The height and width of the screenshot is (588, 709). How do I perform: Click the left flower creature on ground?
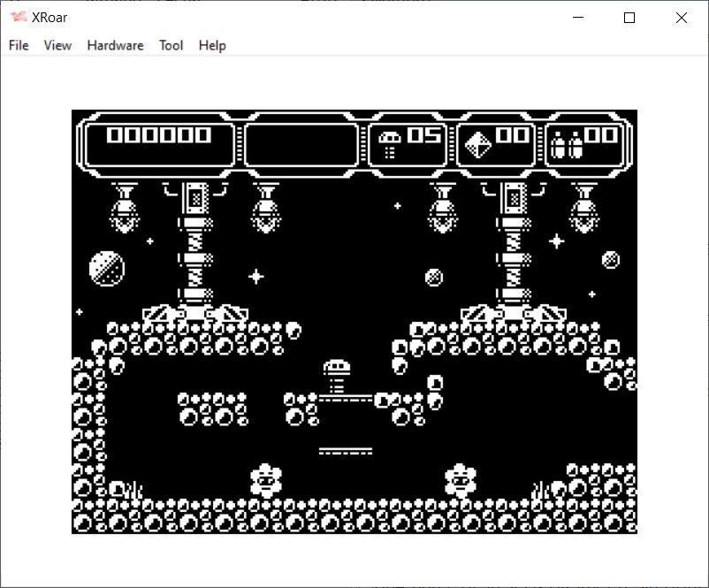pyautogui.click(x=265, y=480)
